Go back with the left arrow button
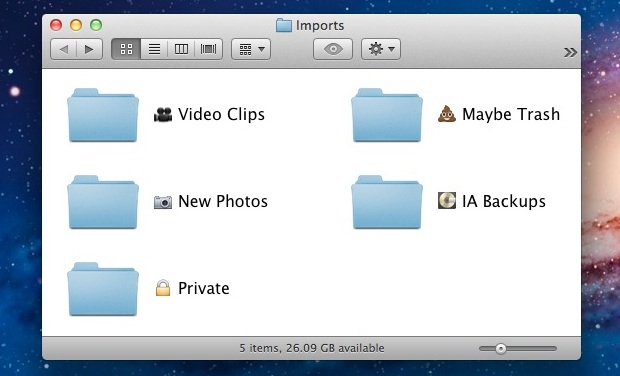 64,49
